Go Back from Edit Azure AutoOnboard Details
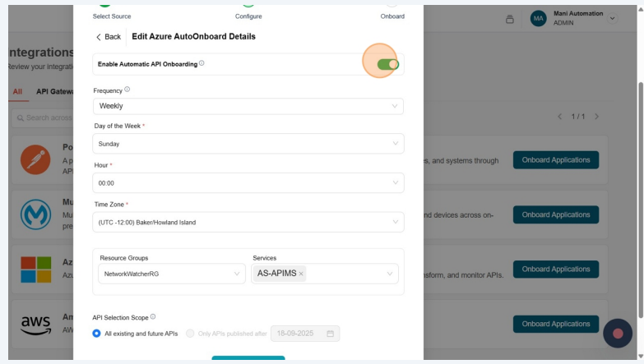The height and width of the screenshot is (364, 644). 109,37
